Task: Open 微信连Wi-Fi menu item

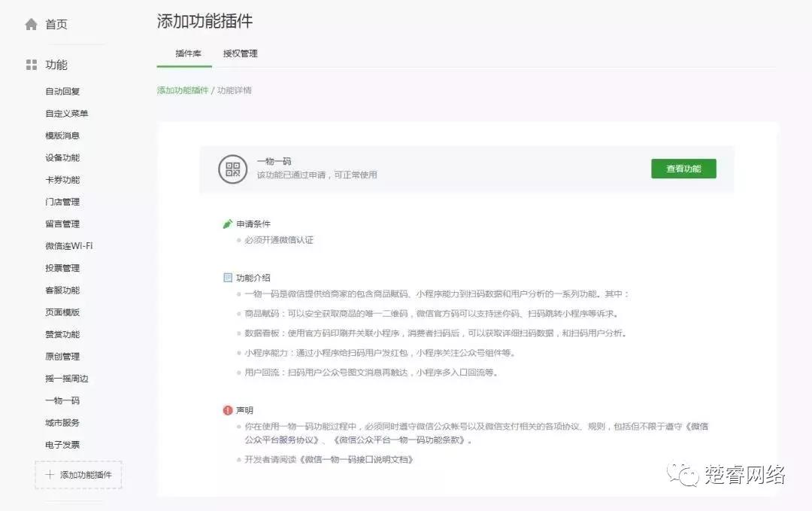Action: click(68, 245)
